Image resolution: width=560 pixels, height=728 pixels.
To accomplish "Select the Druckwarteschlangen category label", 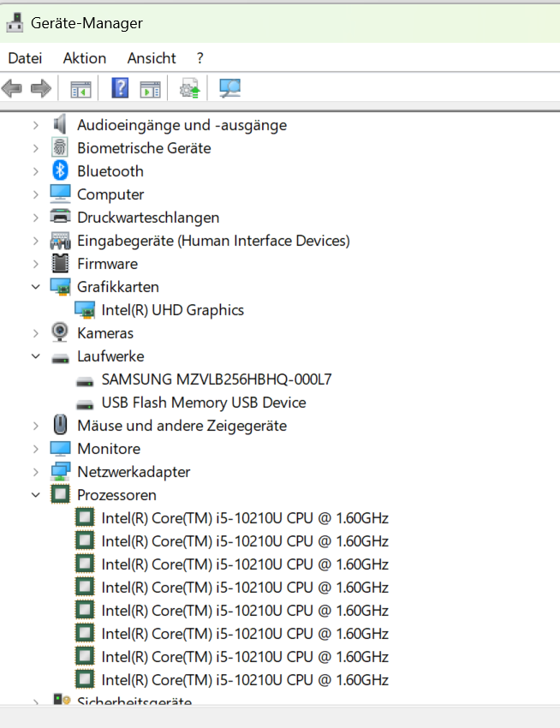I will click(148, 218).
